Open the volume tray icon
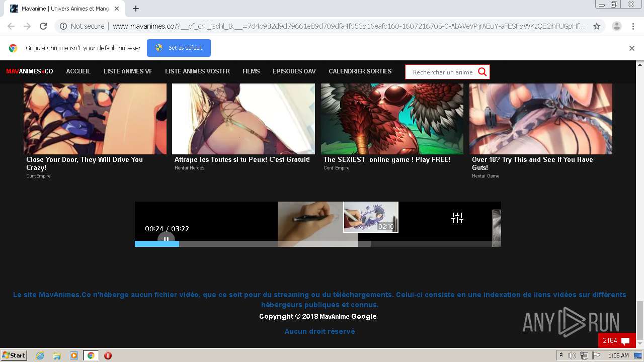The height and width of the screenshot is (362, 644). tap(572, 355)
